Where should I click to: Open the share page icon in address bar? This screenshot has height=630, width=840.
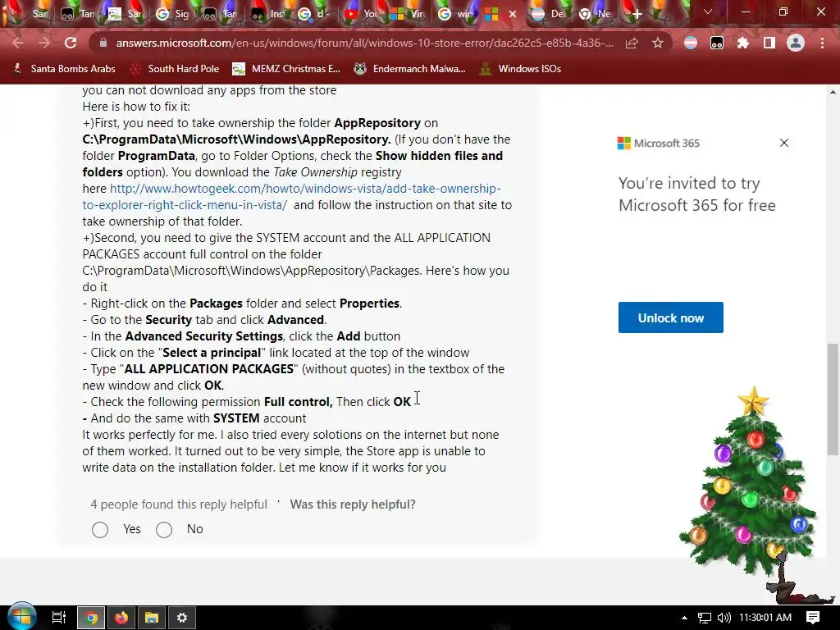[632, 43]
